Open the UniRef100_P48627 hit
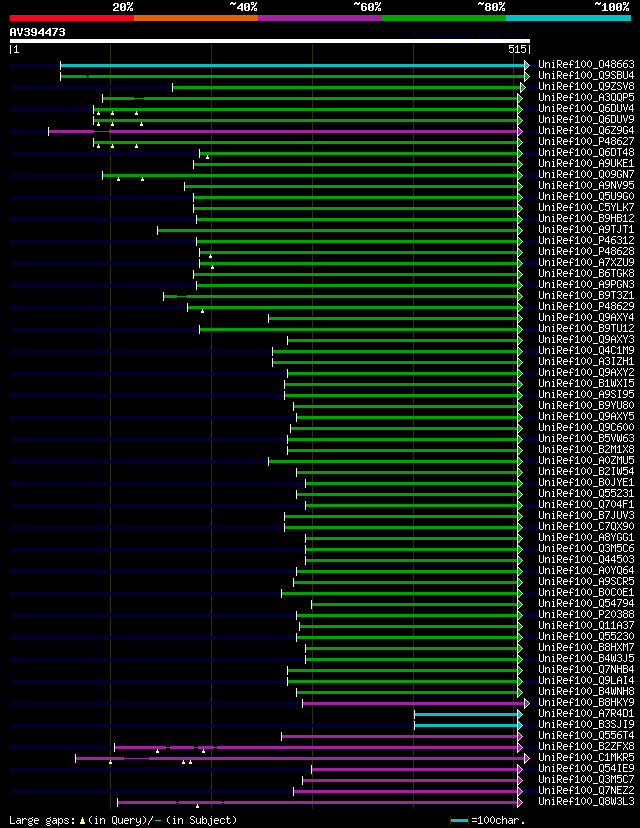The height and width of the screenshot is (828, 640). coord(586,142)
